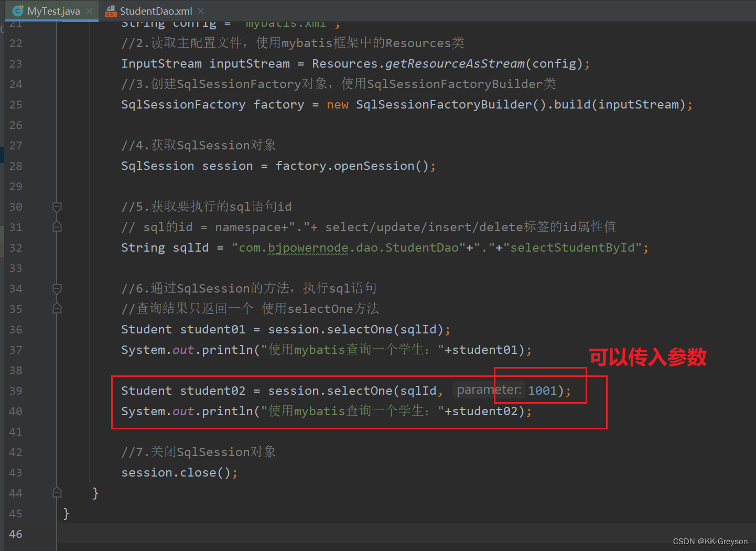Click line number 28 in the gutter
This screenshot has height=551, width=756.
(16, 166)
